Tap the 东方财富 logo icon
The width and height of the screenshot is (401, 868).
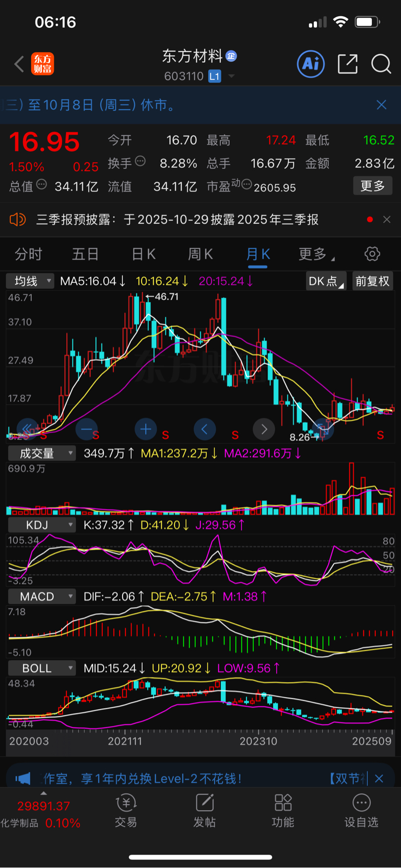click(42, 64)
